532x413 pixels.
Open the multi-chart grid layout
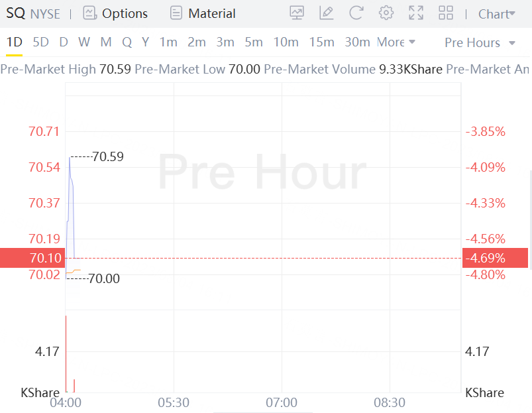click(446, 13)
